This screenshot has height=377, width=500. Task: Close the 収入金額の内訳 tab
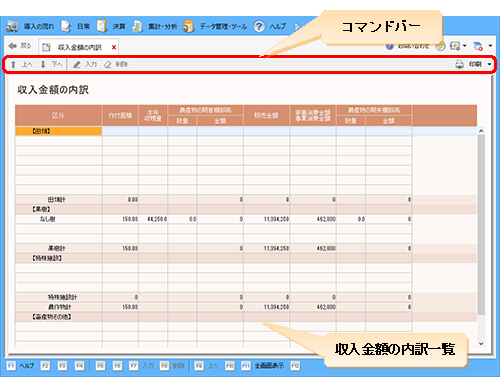coord(114,47)
